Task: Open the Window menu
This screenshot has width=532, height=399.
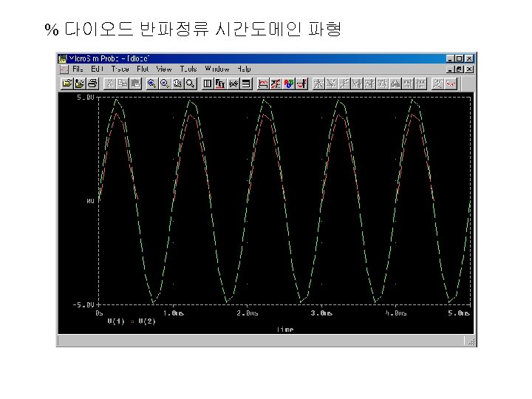Action: click(x=217, y=69)
